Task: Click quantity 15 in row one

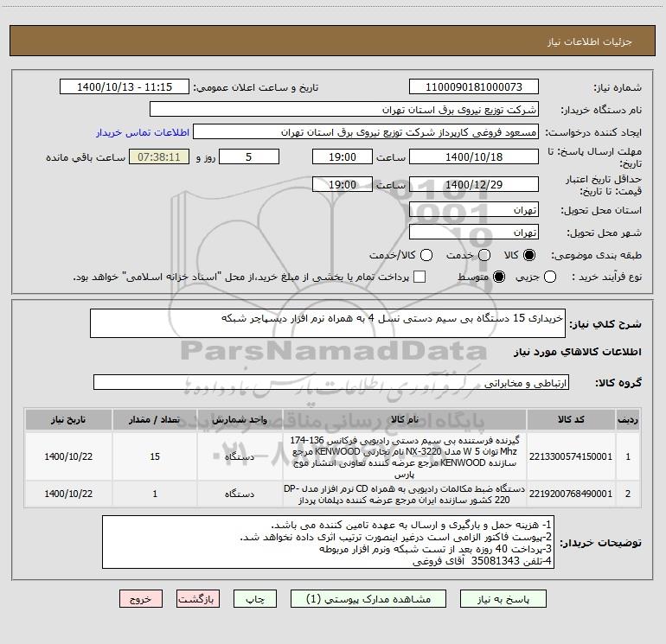Action: pos(155,456)
